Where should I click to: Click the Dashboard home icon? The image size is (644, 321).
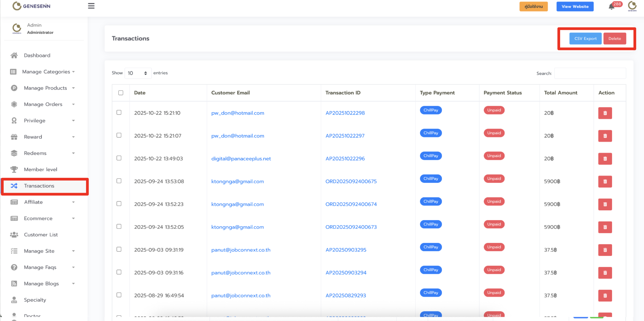tap(14, 55)
